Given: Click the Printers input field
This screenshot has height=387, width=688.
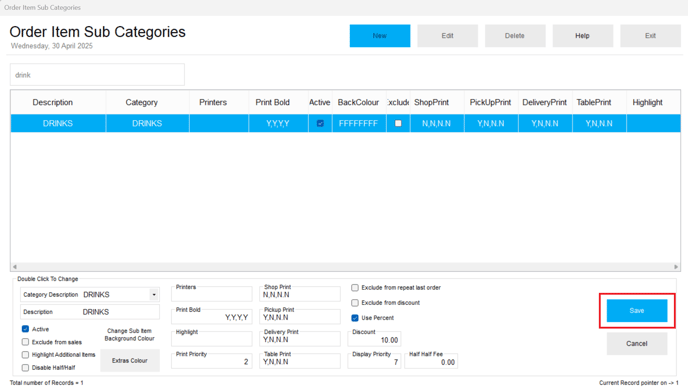Looking at the screenshot, I should click(211, 294).
